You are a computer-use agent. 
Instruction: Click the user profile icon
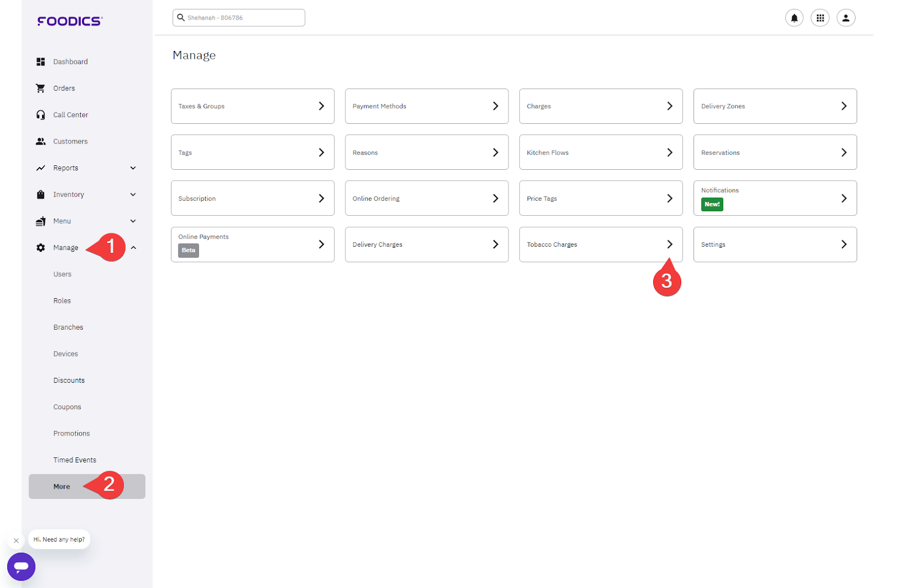coord(845,18)
